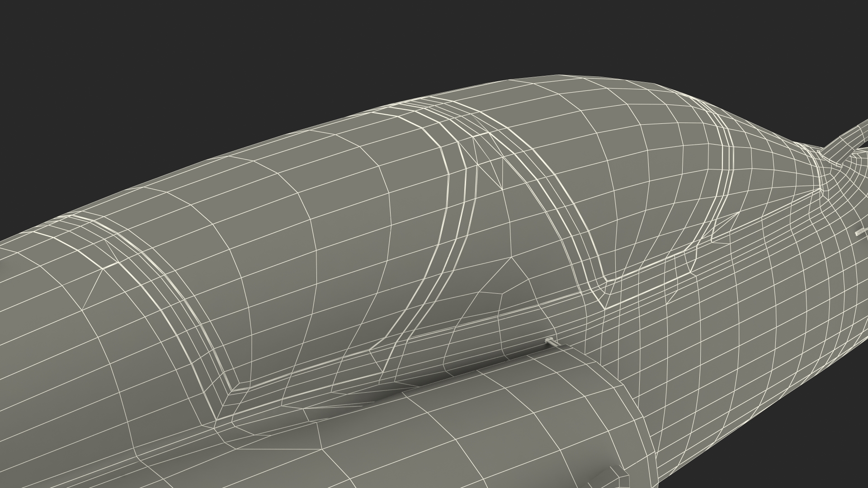
Task: Click the triangular face on the left band
Action: [x=93, y=289]
